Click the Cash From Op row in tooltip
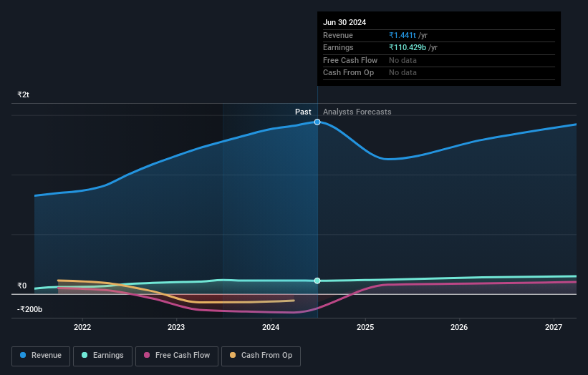The width and height of the screenshot is (588, 375). click(439, 73)
